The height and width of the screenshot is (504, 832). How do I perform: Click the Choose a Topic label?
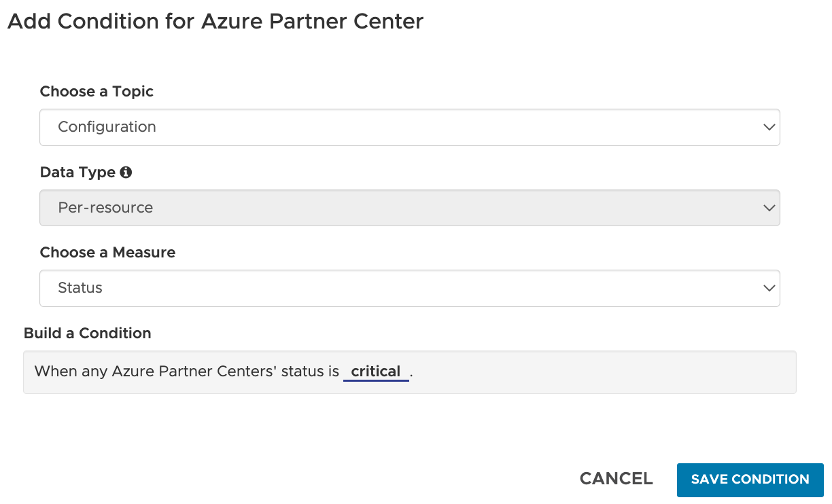[x=97, y=91]
